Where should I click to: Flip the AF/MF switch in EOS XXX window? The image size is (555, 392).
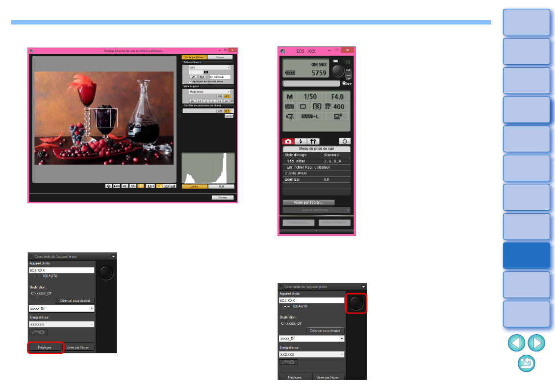click(x=349, y=74)
